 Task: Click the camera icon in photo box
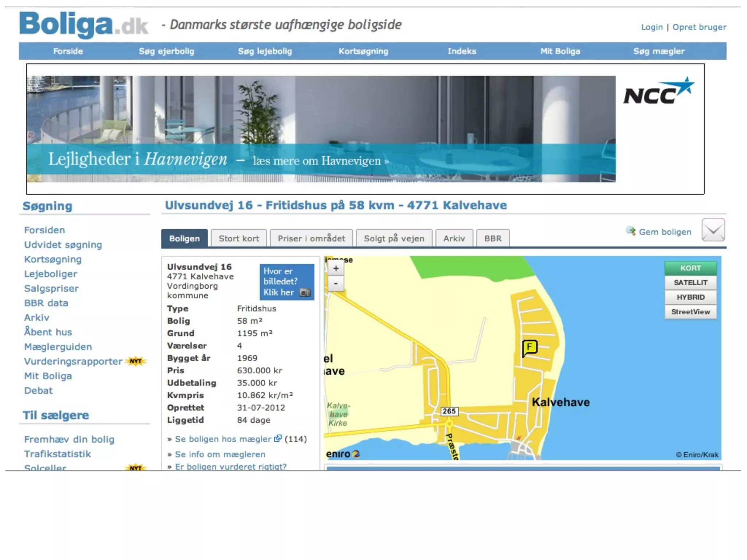point(305,292)
